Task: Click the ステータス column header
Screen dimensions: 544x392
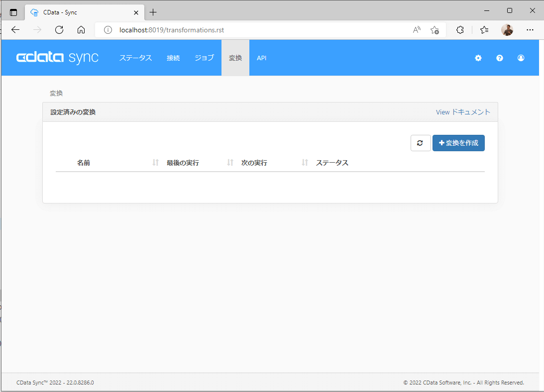Action: coord(332,163)
